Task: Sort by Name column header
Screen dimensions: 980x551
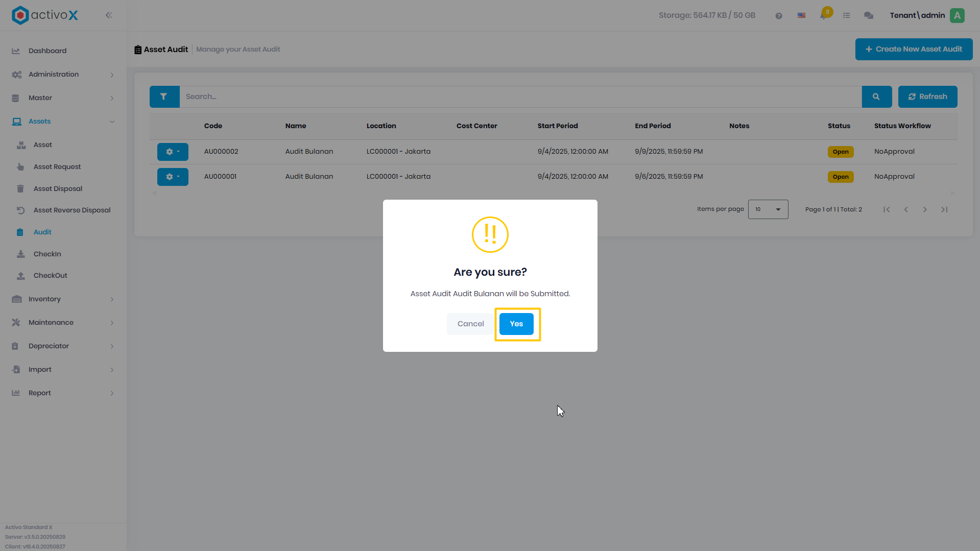Action: point(296,126)
